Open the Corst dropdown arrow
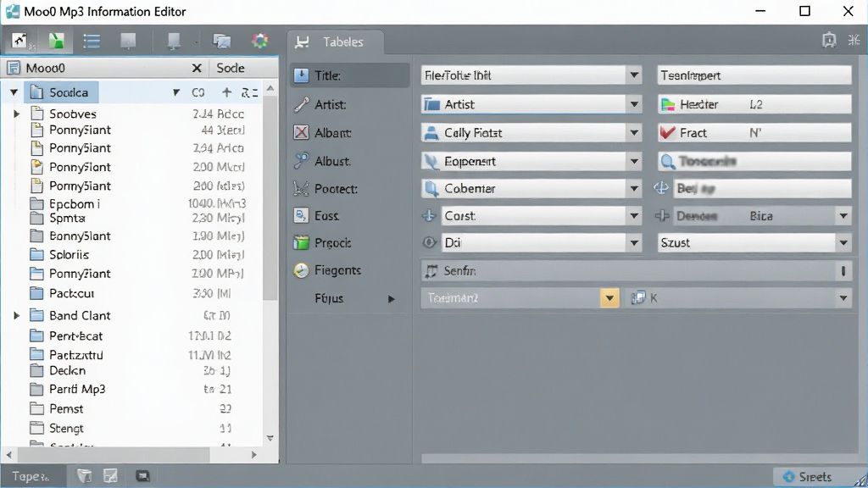868x488 pixels. (634, 216)
